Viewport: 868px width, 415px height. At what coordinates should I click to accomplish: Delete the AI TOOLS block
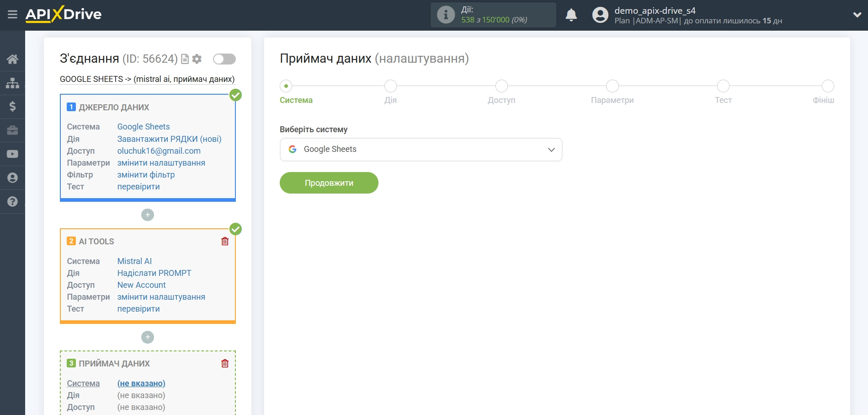(x=225, y=242)
